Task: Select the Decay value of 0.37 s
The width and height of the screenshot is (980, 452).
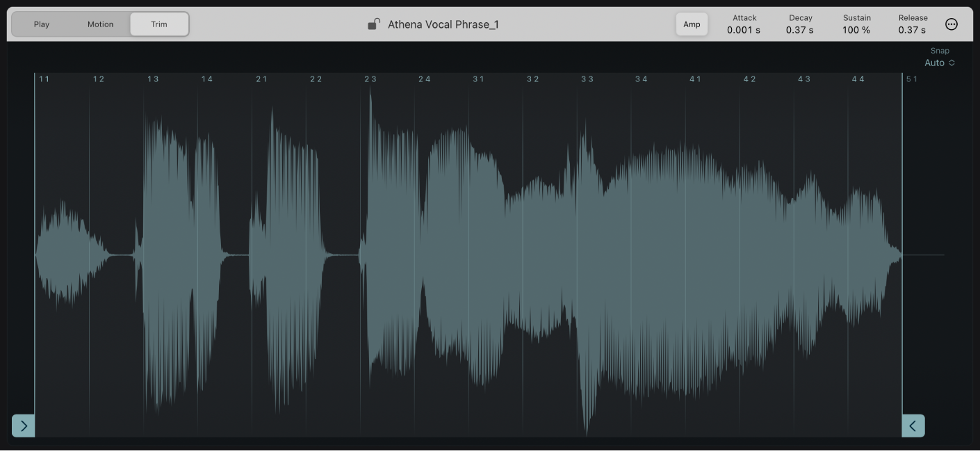Action: [x=801, y=29]
